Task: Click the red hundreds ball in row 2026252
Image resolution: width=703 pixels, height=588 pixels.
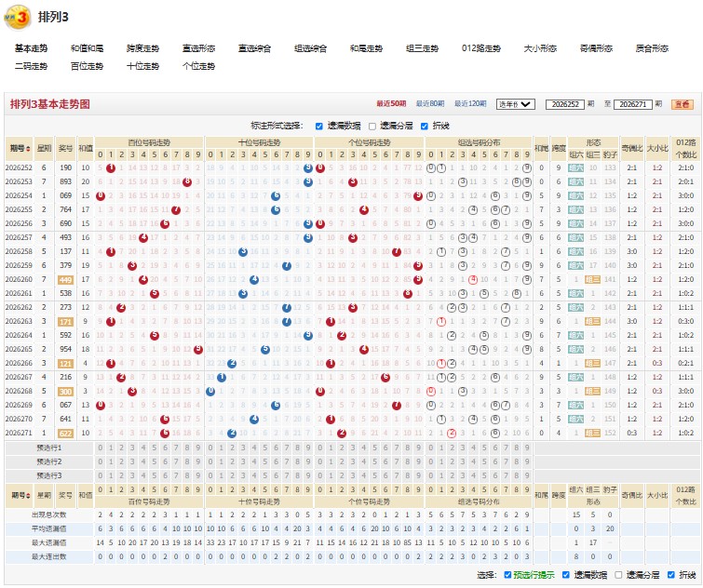Action: pos(111,168)
